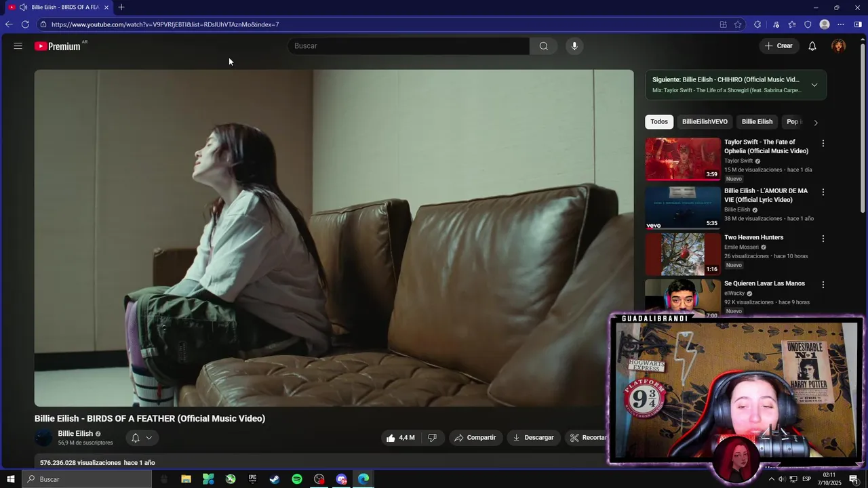The image size is (868, 488).
Task: Like the video with thumbs up
Action: click(x=400, y=438)
